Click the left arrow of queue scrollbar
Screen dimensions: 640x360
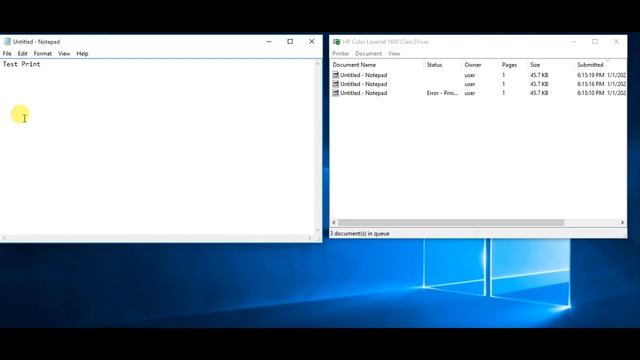coord(334,222)
